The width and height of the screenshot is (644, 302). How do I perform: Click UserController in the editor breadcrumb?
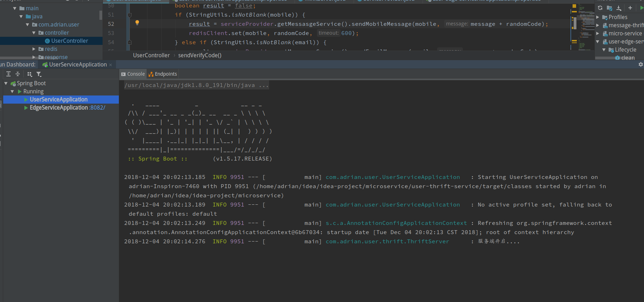point(151,56)
